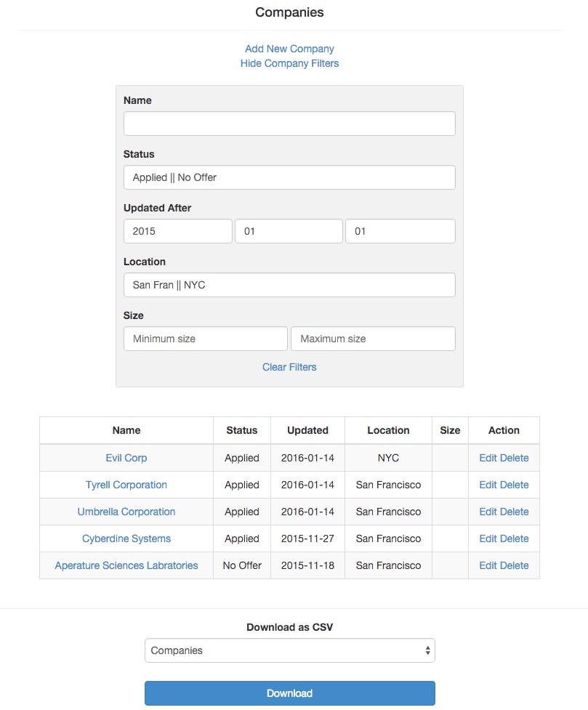
Task: Click the Clear Filters link
Action: point(289,367)
